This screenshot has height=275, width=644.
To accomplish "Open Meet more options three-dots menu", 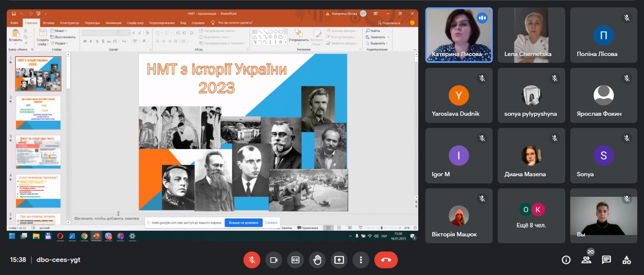I will coord(361,260).
